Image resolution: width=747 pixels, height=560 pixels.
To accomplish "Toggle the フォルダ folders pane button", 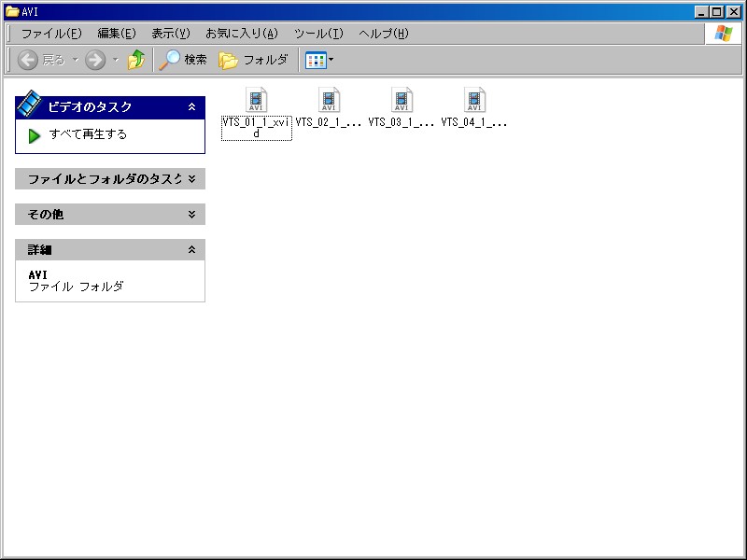I will [253, 60].
